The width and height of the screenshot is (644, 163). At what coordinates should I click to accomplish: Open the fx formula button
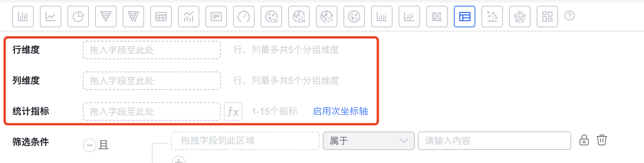click(233, 111)
